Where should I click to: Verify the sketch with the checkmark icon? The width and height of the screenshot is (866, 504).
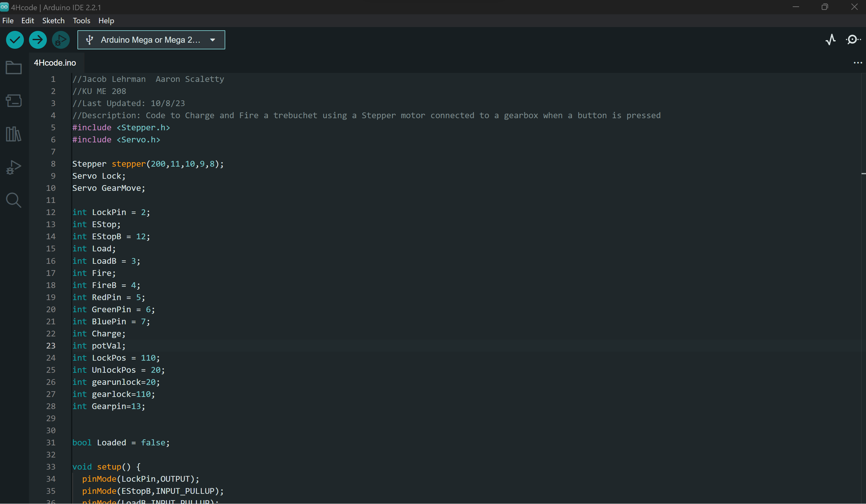click(x=15, y=40)
